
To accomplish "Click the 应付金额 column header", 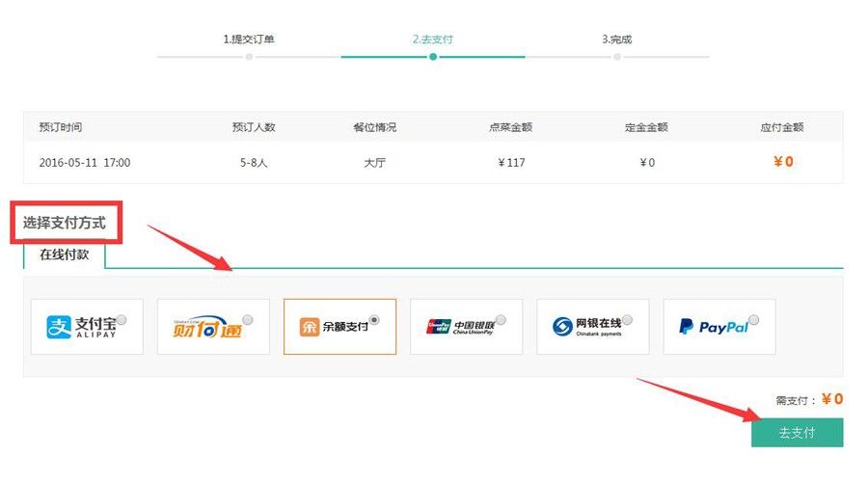I will (781, 127).
